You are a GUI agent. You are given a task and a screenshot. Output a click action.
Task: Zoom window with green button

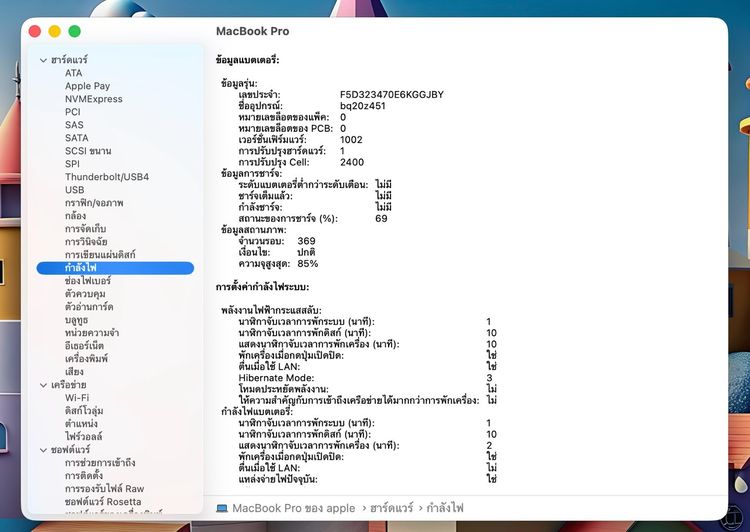pyautogui.click(x=75, y=31)
